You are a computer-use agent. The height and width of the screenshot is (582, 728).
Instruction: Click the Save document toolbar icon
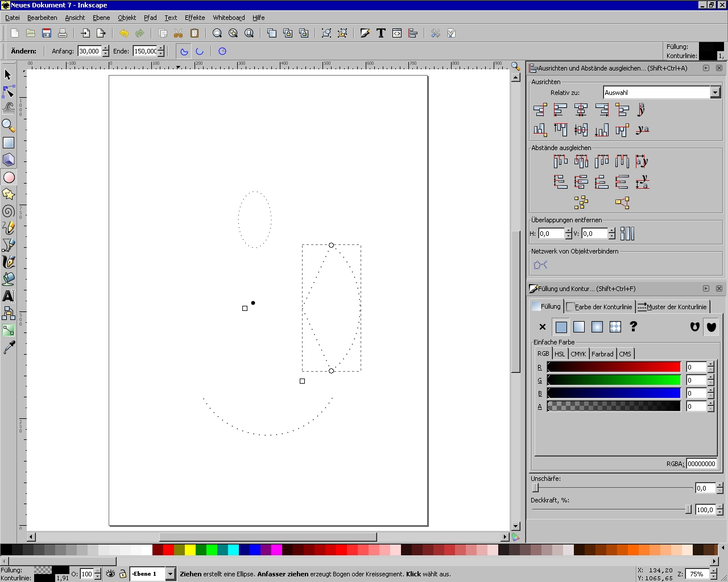[x=47, y=34]
